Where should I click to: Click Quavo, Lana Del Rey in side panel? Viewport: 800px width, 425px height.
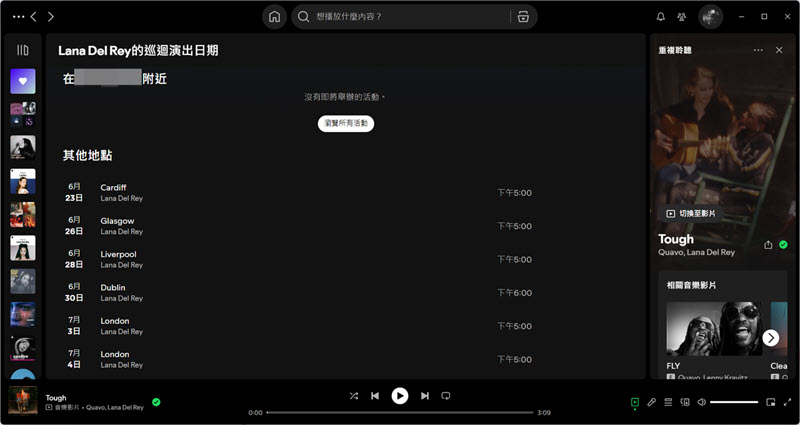(696, 253)
